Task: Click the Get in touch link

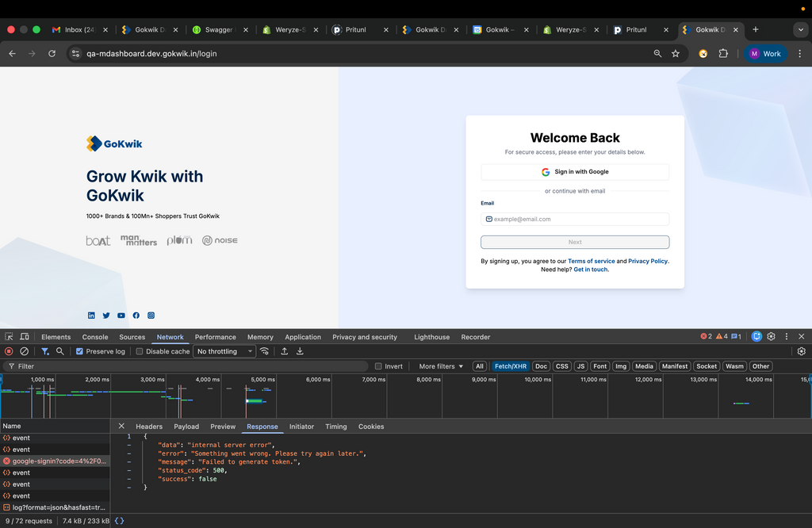Action: coord(591,270)
